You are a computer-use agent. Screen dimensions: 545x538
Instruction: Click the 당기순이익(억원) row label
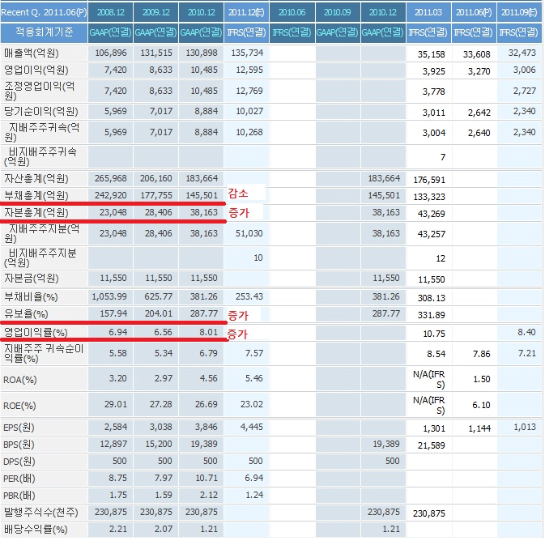coord(41,111)
